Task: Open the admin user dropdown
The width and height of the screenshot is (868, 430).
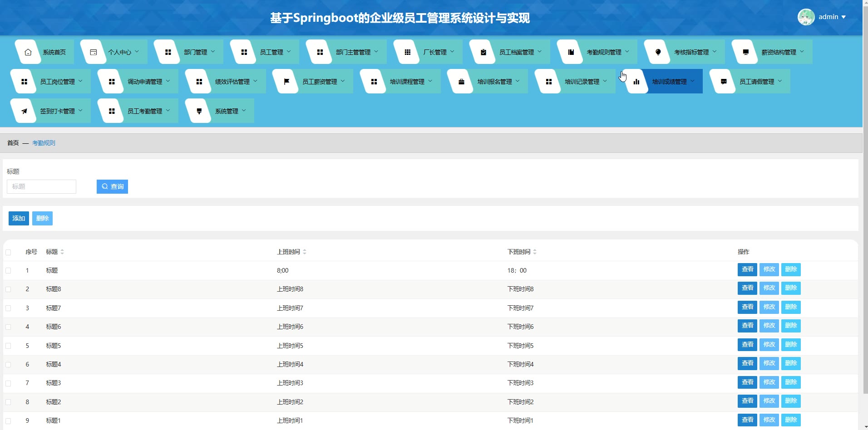Action: (x=823, y=17)
